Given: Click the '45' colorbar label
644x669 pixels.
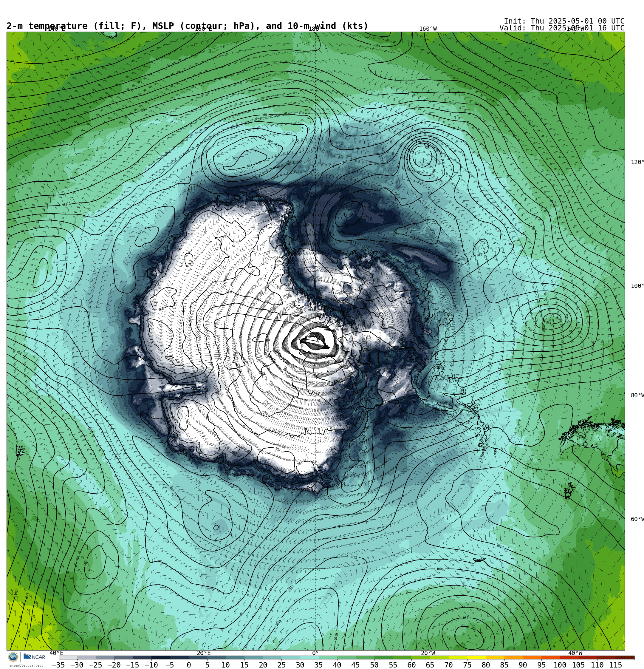Looking at the screenshot, I should tap(356, 665).
